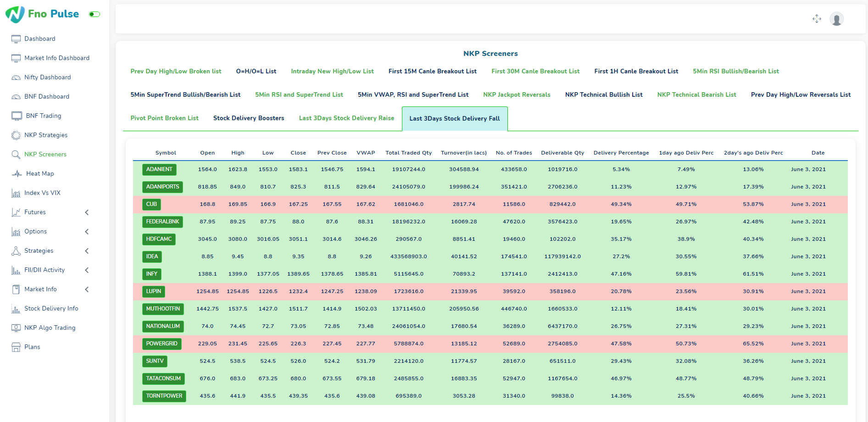Screen dimensions: 868x422
Task: Click the TORNTPOWER symbol button
Action: coord(164,396)
